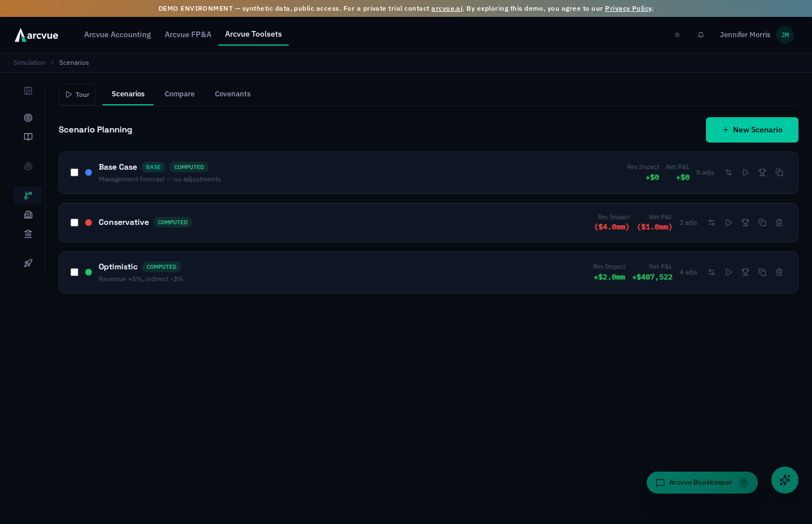The image size is (812, 524).
Task: Click the trophy icon on Base Case
Action: pyautogui.click(x=762, y=172)
